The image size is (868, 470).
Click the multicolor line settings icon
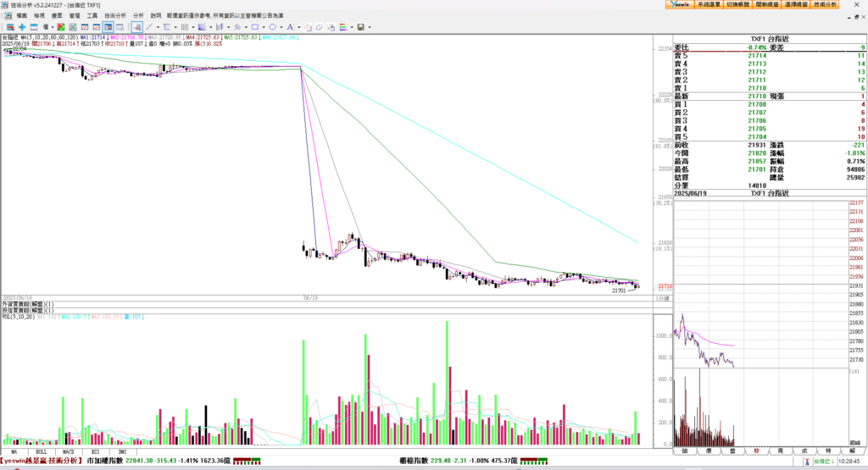343,27
